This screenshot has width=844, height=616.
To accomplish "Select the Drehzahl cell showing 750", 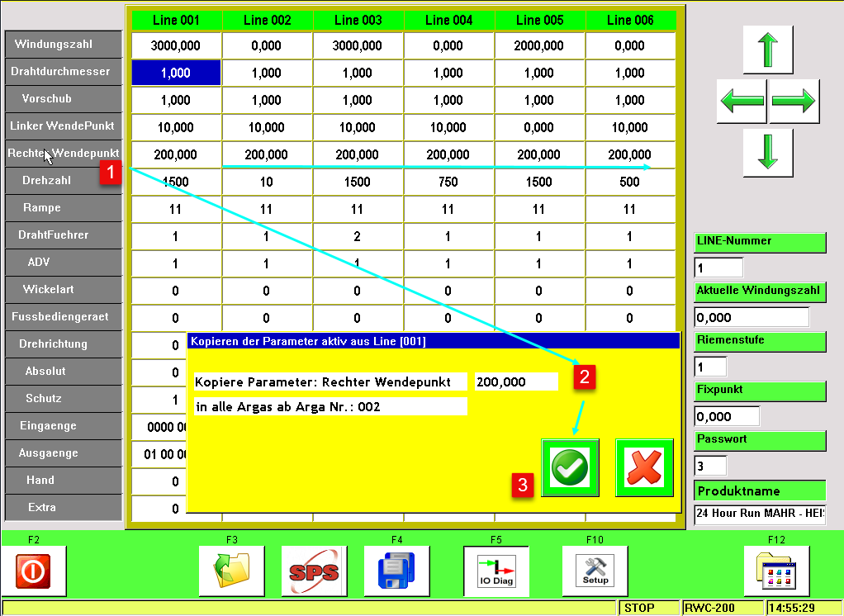I will 448,182.
